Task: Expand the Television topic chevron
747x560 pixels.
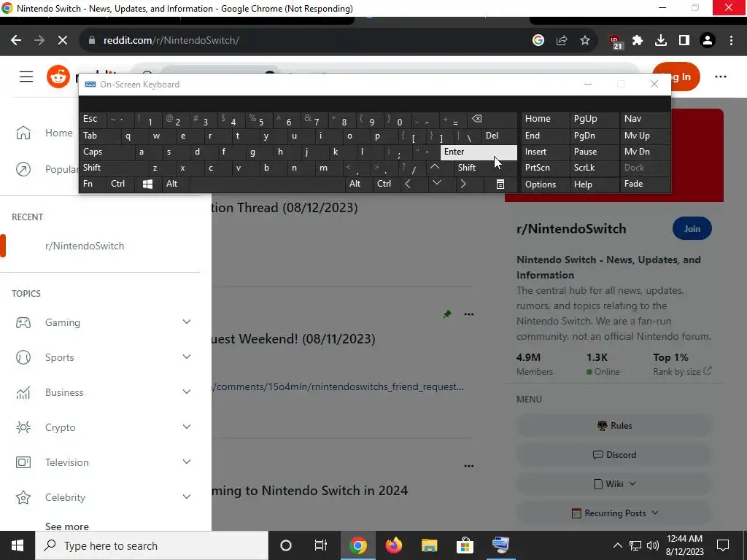Action: [187, 462]
